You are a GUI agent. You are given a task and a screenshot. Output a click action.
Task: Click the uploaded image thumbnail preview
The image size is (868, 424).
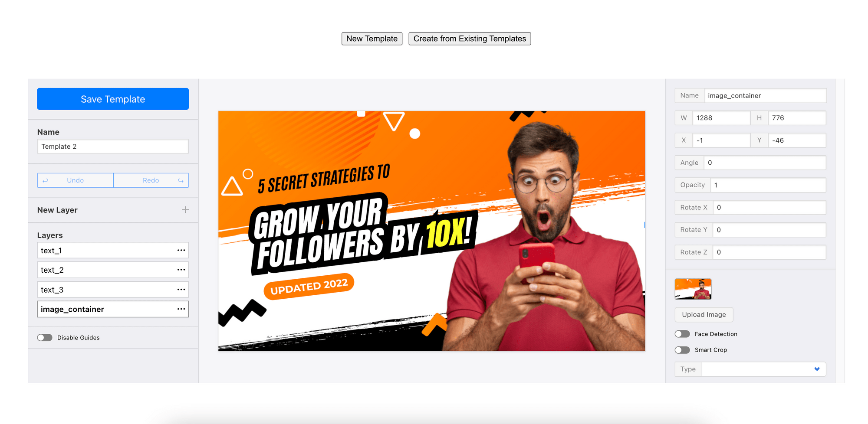point(693,289)
